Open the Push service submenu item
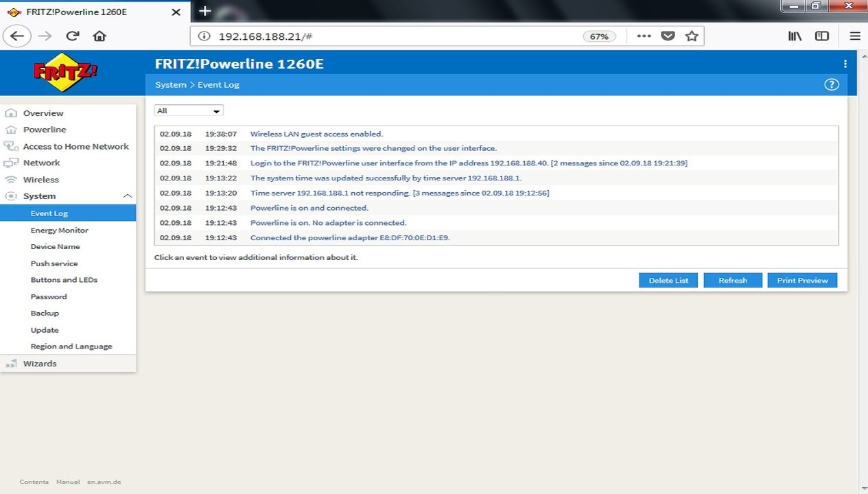The height and width of the screenshot is (494, 868). click(x=54, y=263)
